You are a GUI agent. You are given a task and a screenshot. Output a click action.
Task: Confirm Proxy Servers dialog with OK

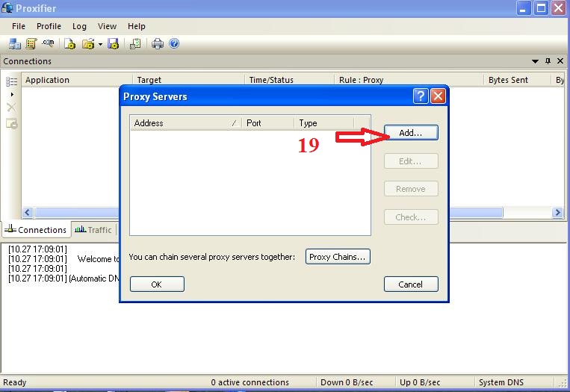pyautogui.click(x=157, y=284)
